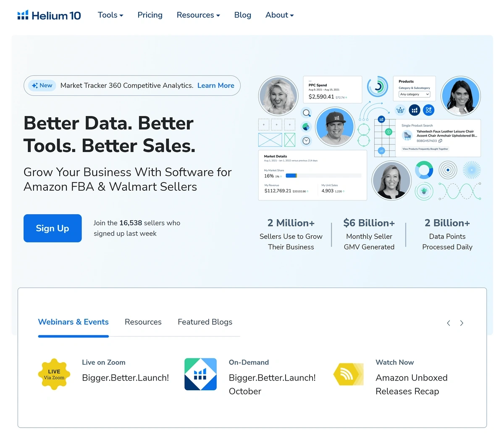
Task: Open the Any category combo box
Action: tap(414, 94)
